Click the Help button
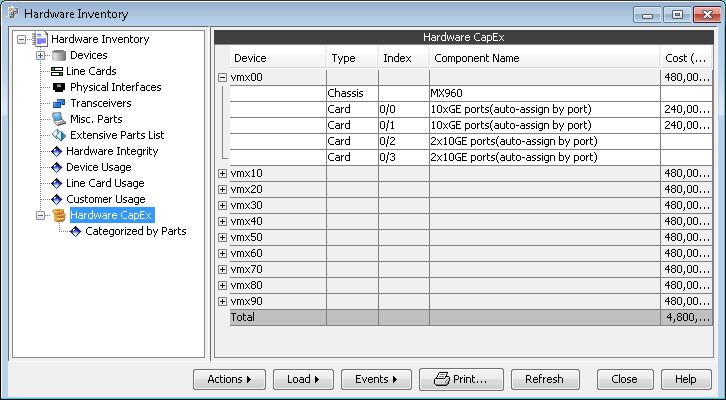The width and height of the screenshot is (726, 400). pos(685,380)
